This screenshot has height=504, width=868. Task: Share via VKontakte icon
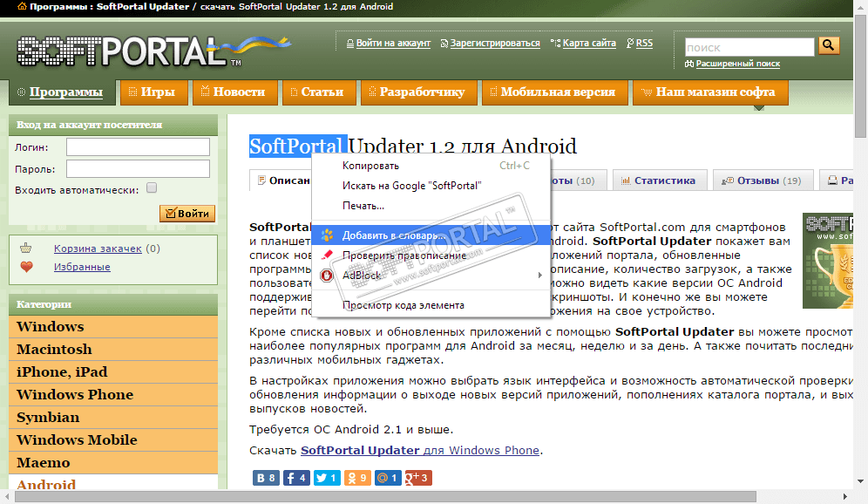pos(266,478)
